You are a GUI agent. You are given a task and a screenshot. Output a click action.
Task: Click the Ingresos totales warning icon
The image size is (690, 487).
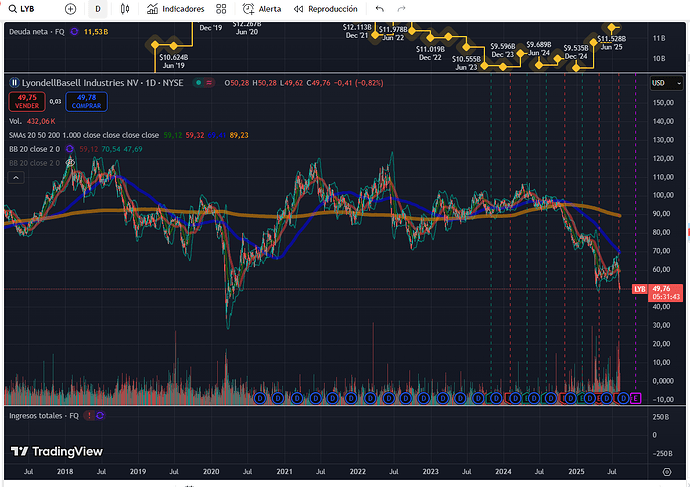tap(89, 415)
